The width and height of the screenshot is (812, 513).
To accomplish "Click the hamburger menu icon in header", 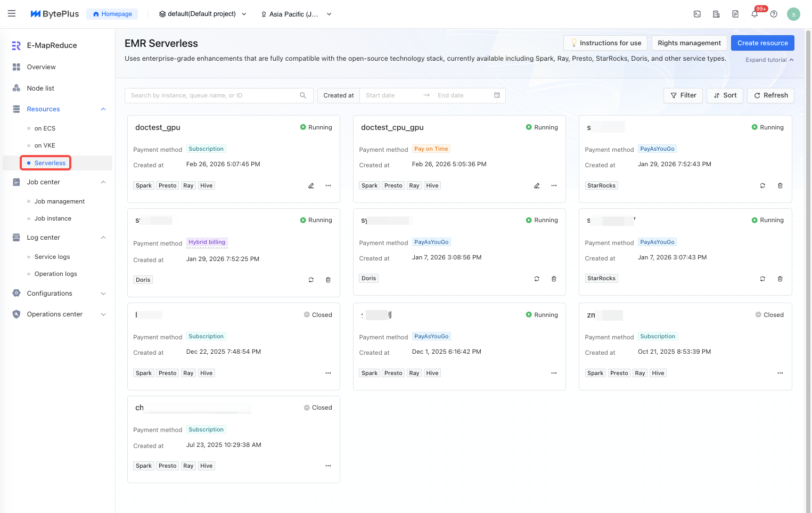I will point(12,14).
